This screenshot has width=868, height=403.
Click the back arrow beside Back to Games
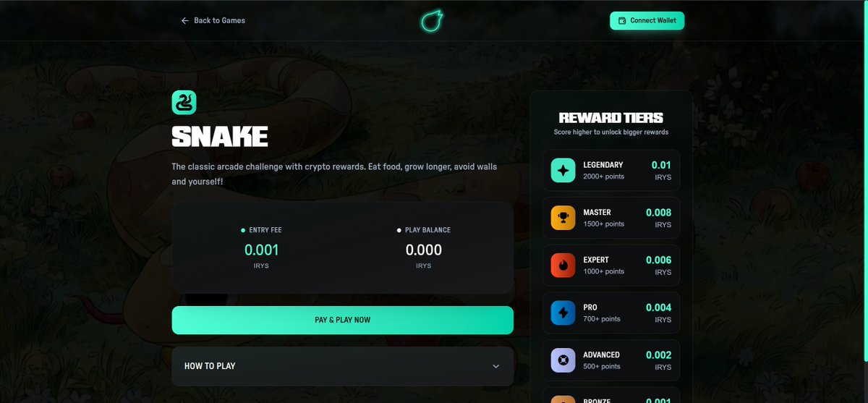click(185, 20)
